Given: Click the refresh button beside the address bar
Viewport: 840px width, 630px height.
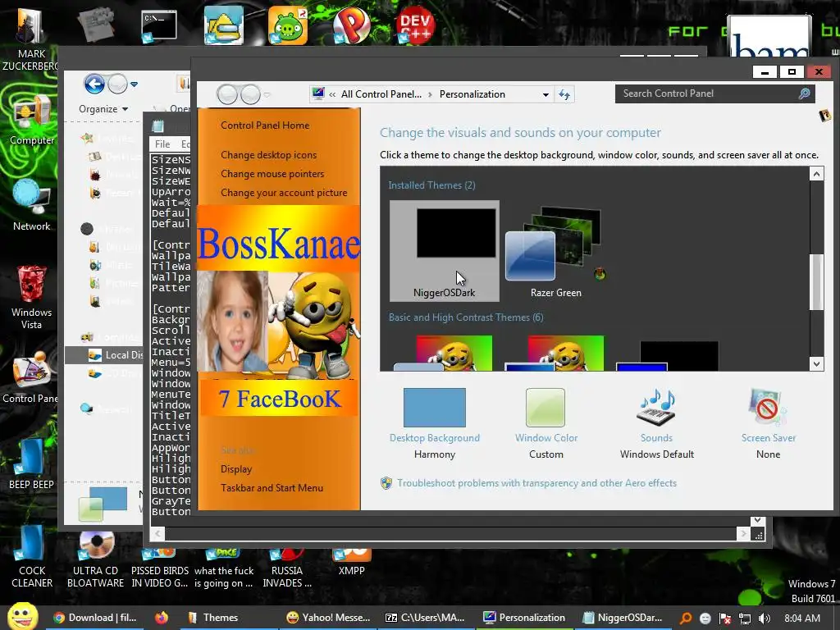Looking at the screenshot, I should coord(564,95).
